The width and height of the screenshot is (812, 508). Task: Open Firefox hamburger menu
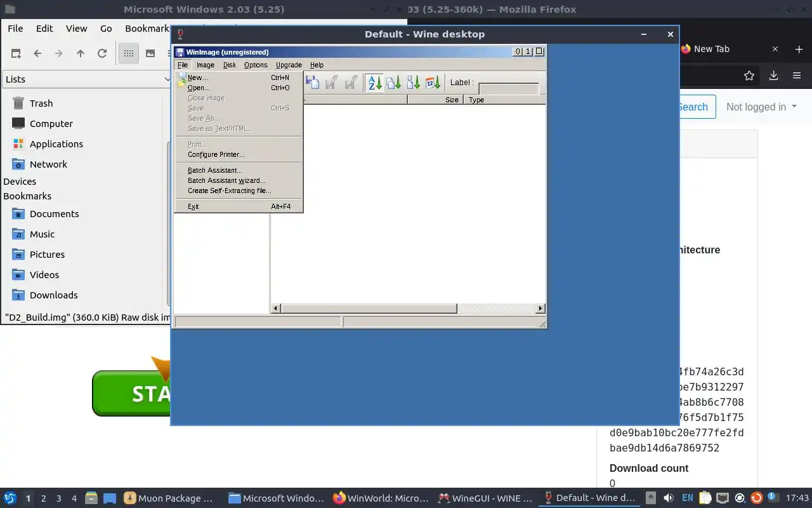pyautogui.click(x=797, y=76)
